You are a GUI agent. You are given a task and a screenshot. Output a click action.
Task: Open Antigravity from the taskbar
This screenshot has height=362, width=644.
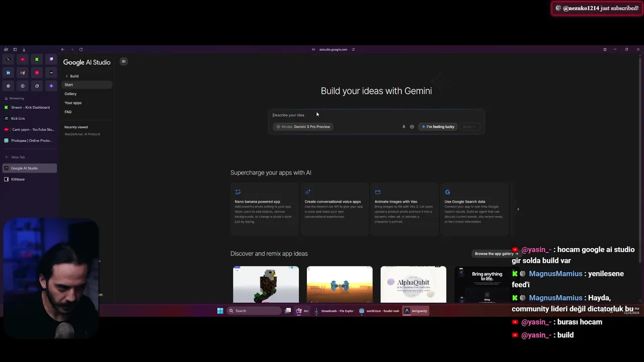pos(416,311)
